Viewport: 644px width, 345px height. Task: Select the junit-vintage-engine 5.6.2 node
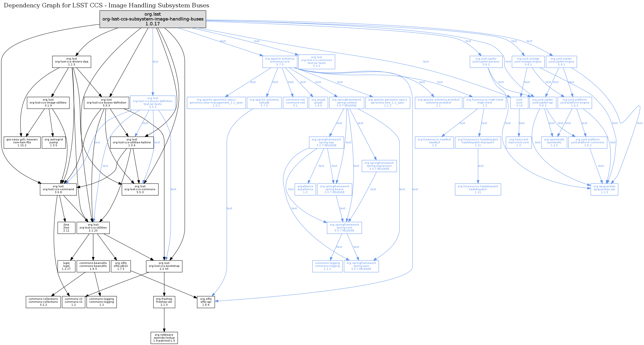click(528, 62)
